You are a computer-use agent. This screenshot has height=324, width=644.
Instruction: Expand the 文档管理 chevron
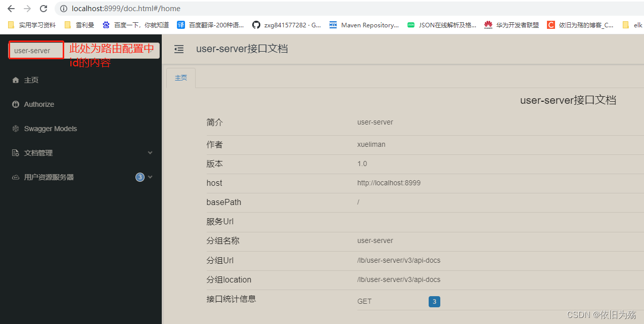click(x=150, y=152)
